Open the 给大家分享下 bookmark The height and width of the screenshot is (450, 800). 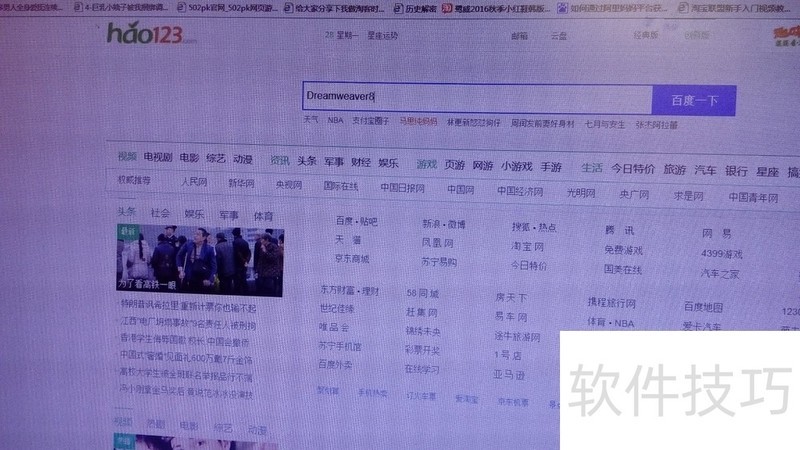334,8
